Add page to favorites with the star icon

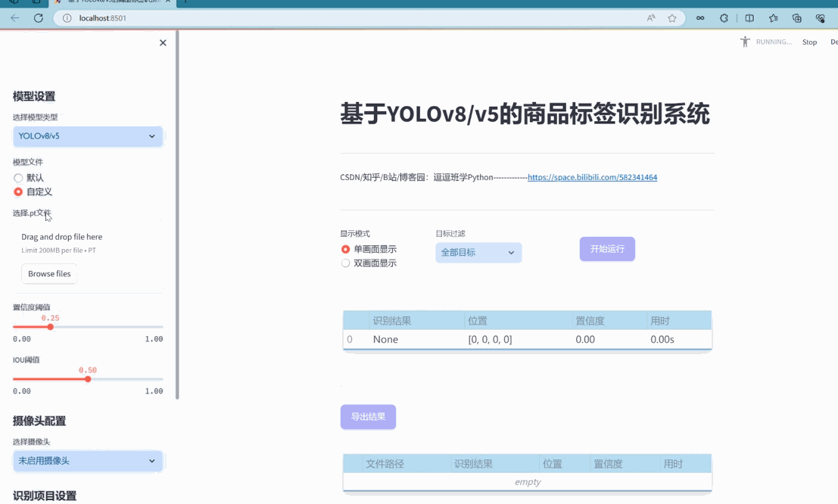click(671, 18)
